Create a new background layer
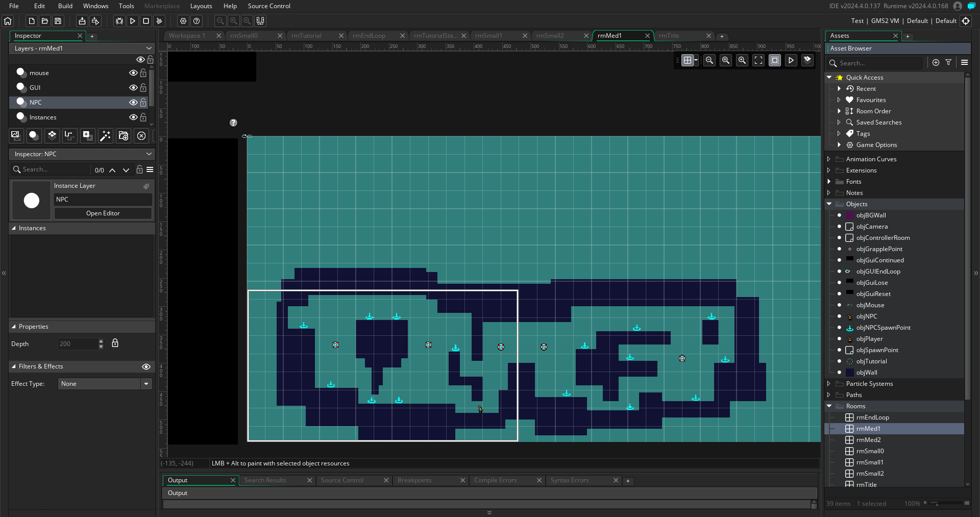Image resolution: width=980 pixels, height=517 pixels. (15, 135)
